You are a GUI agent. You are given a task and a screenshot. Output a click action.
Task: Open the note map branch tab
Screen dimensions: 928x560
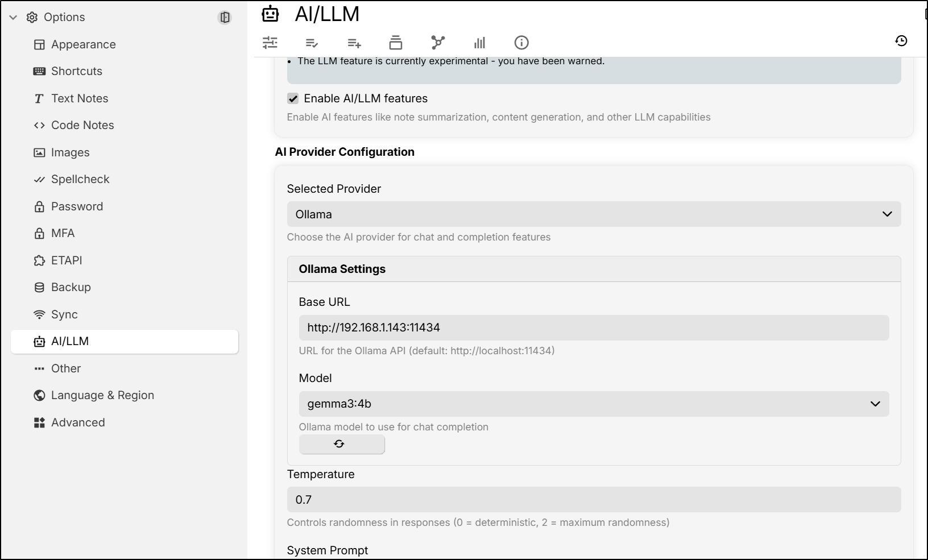click(x=438, y=43)
